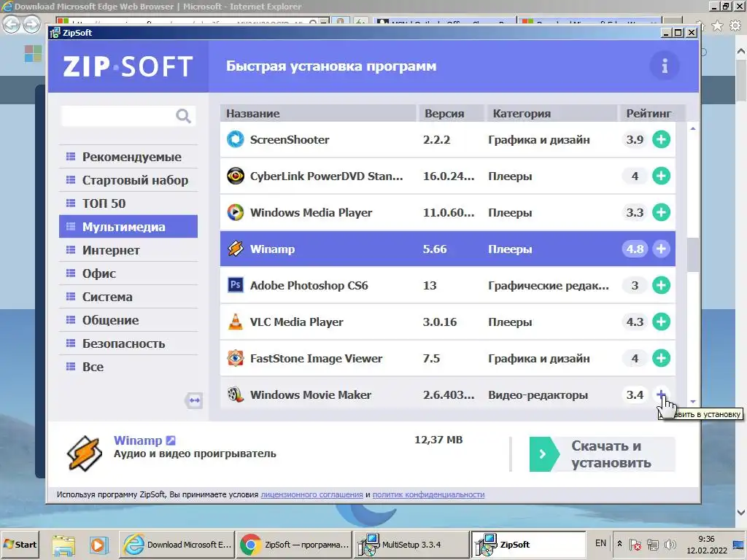The width and height of the screenshot is (747, 560).
Task: Click the Internet Explorer back button
Action: [x=12, y=24]
